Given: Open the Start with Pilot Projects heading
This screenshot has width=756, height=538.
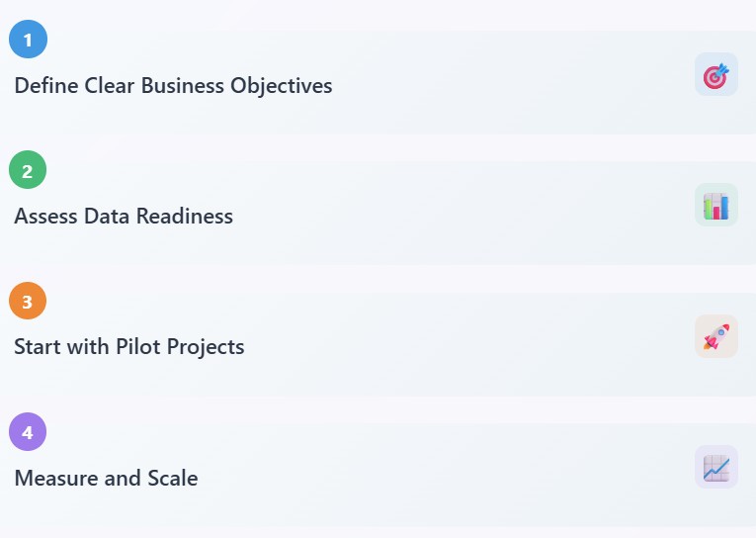Looking at the screenshot, I should tap(129, 347).
